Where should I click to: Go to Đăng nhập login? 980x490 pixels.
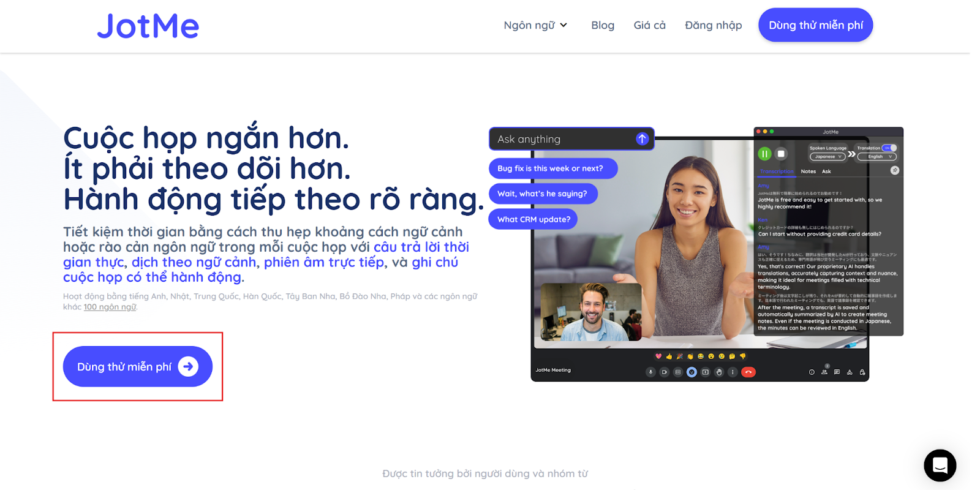713,25
